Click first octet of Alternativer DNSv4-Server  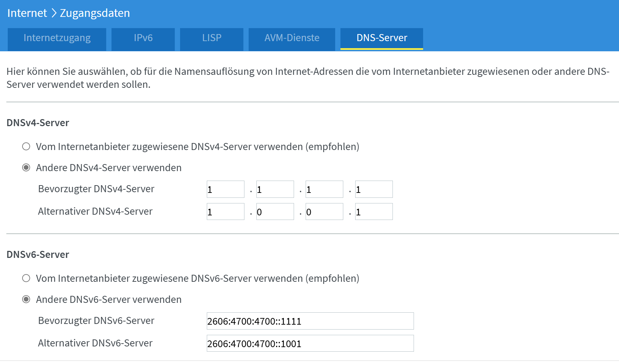[225, 212]
